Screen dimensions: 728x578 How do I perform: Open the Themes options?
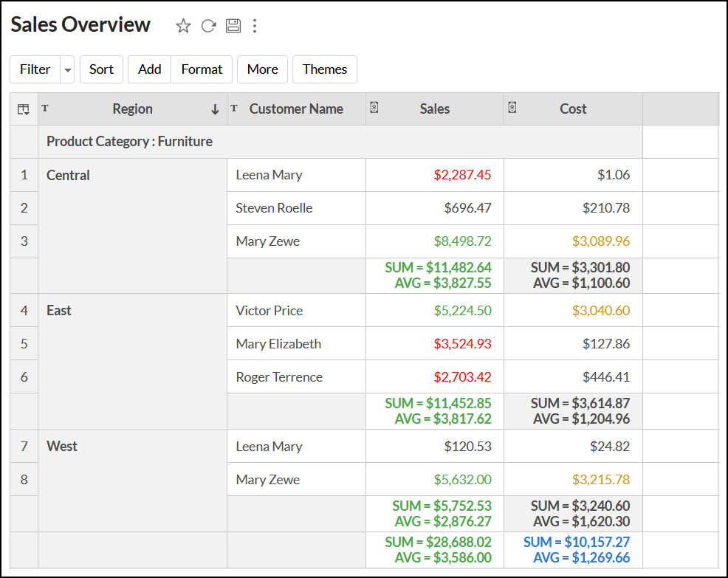point(325,69)
